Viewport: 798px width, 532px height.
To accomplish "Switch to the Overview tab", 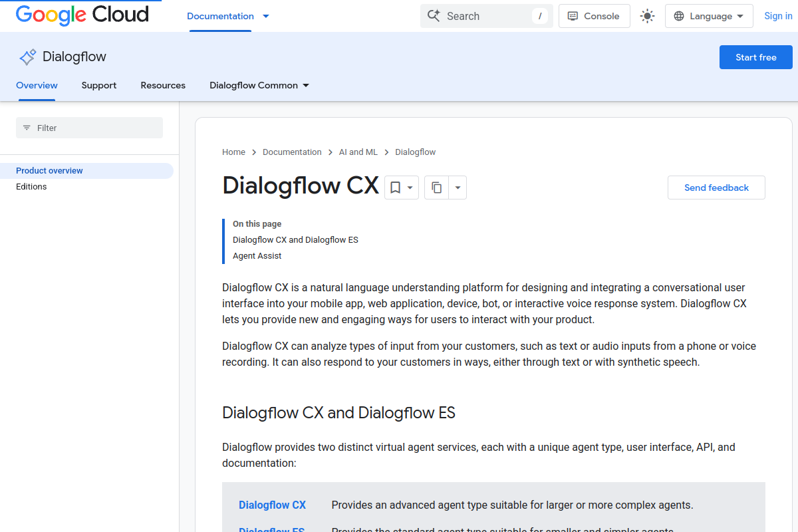I will pyautogui.click(x=37, y=85).
